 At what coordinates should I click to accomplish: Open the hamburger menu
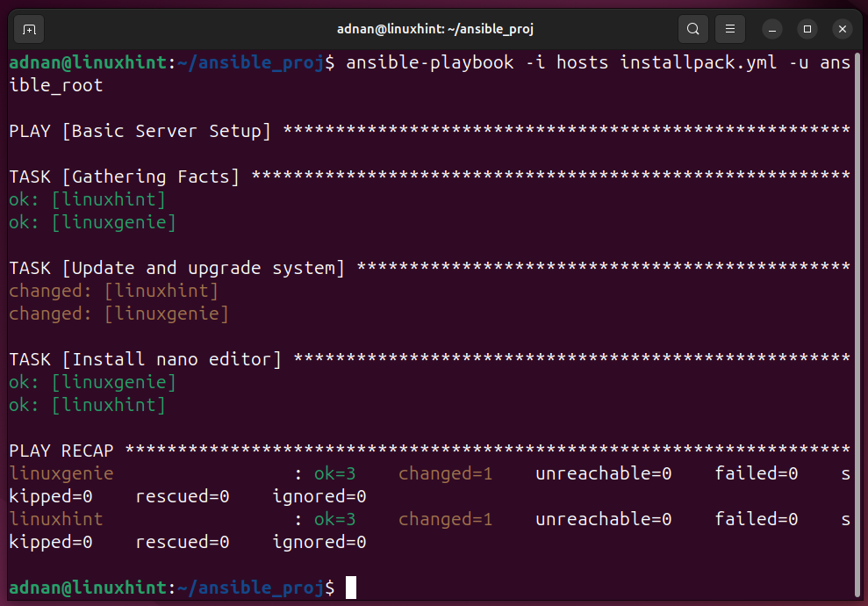click(729, 28)
